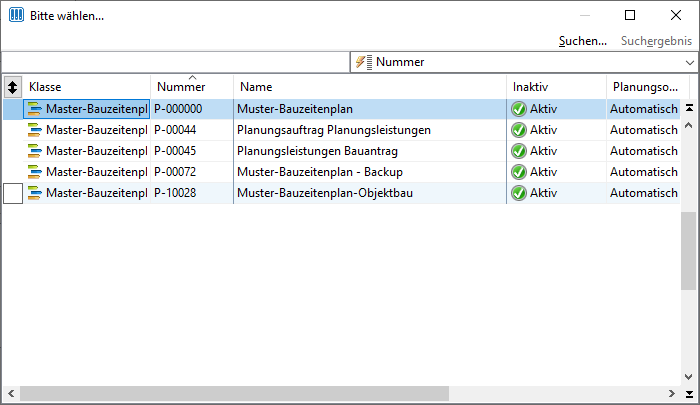This screenshot has height=405, width=700.
Task: Click the scroll left arrow
Action: pyautogui.click(x=11, y=393)
